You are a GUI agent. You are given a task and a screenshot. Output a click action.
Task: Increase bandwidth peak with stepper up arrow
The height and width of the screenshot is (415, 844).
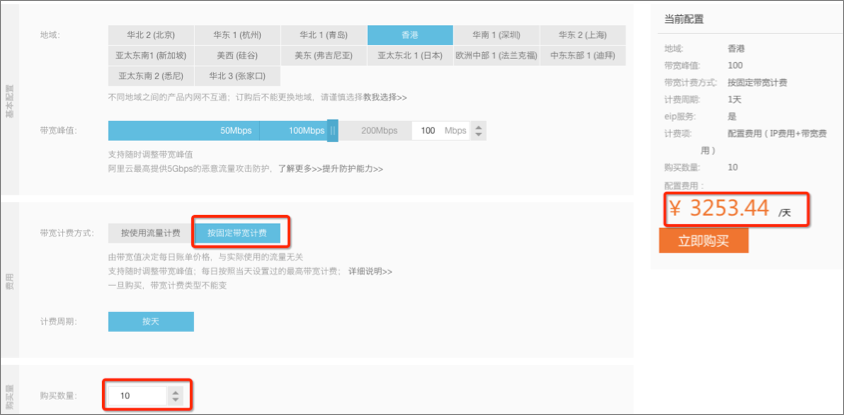click(478, 126)
